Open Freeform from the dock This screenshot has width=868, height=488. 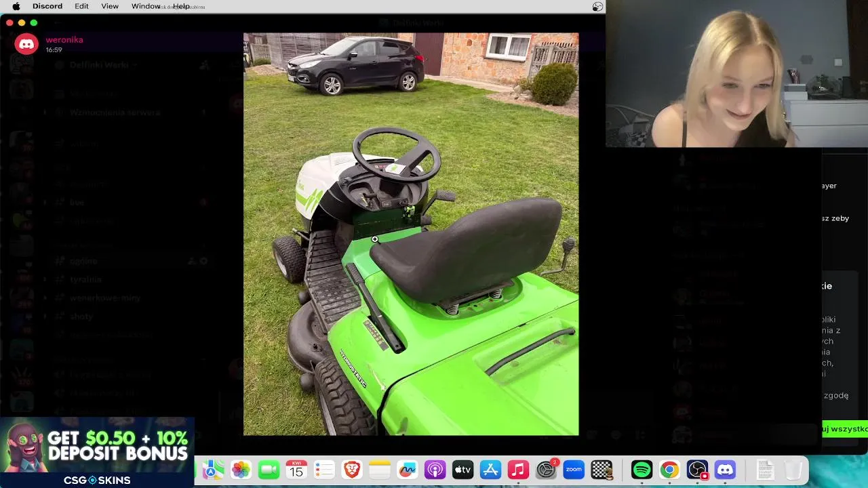point(408,470)
